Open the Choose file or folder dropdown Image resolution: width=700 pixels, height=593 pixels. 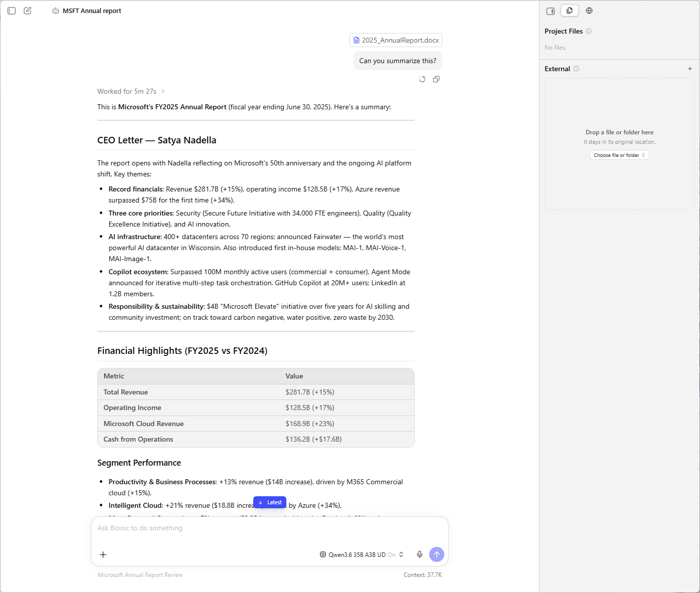coord(619,155)
